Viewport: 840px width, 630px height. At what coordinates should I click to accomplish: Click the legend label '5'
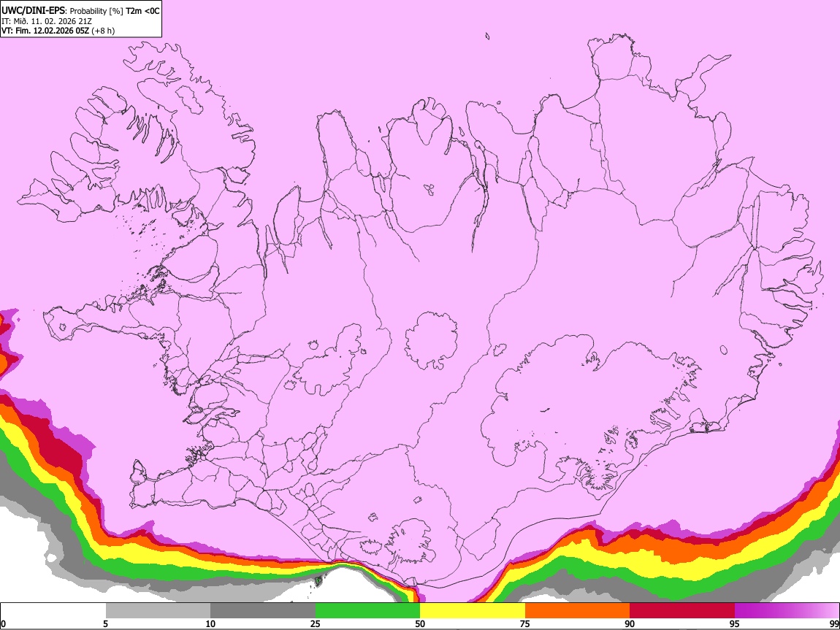tap(105, 624)
